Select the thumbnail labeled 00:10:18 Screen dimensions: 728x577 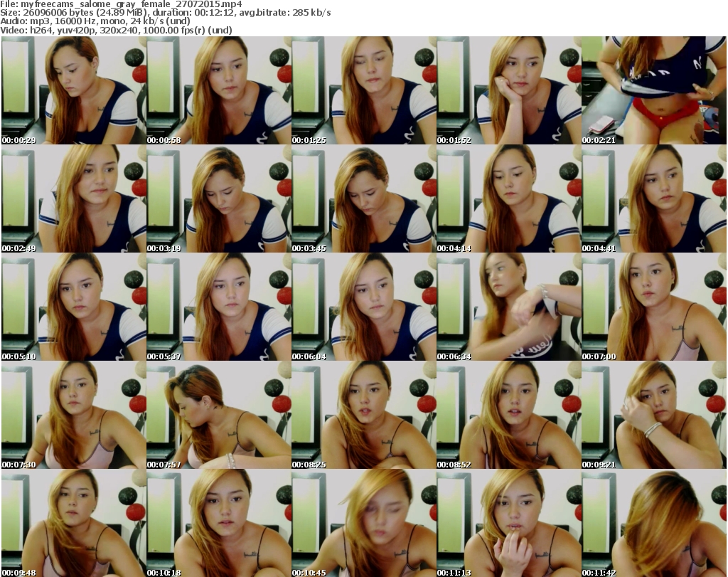(x=219, y=523)
